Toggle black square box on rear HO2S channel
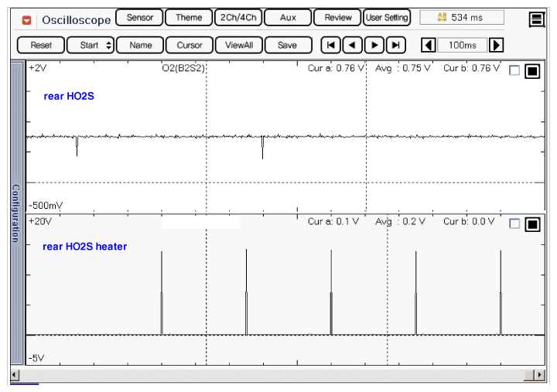 coord(532,71)
